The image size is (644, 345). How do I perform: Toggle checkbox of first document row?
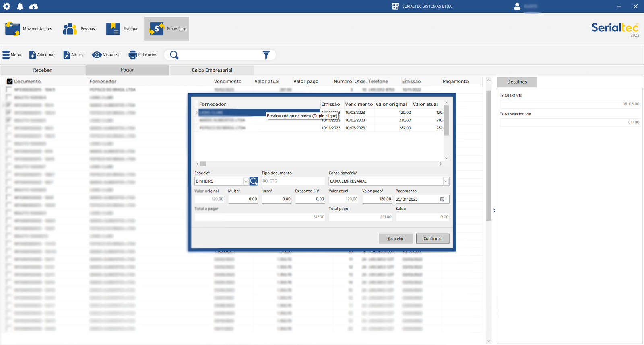click(x=9, y=90)
